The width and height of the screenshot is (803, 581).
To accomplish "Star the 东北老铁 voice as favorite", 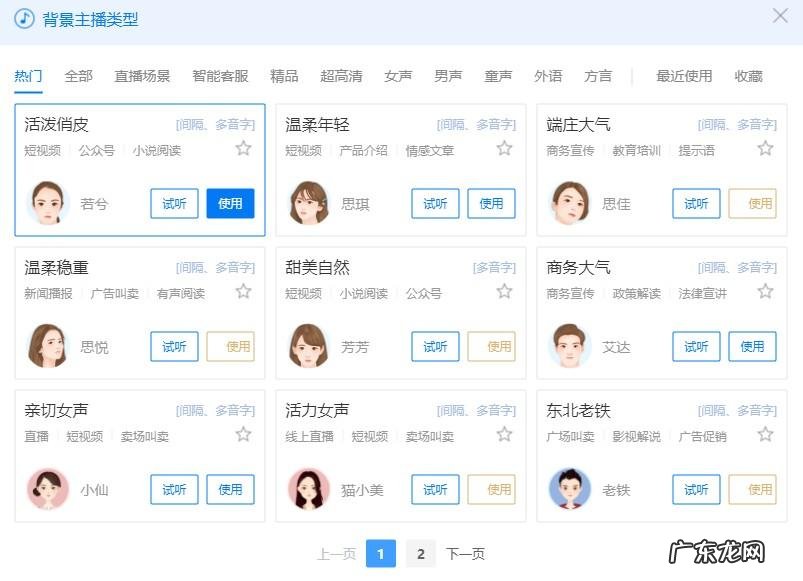I will pos(767,435).
